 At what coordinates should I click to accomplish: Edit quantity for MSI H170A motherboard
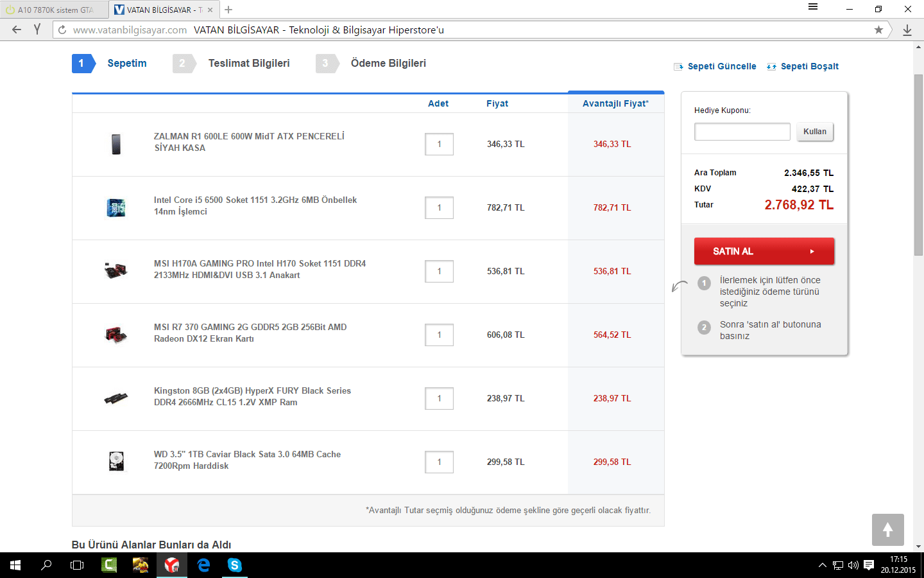tap(439, 272)
